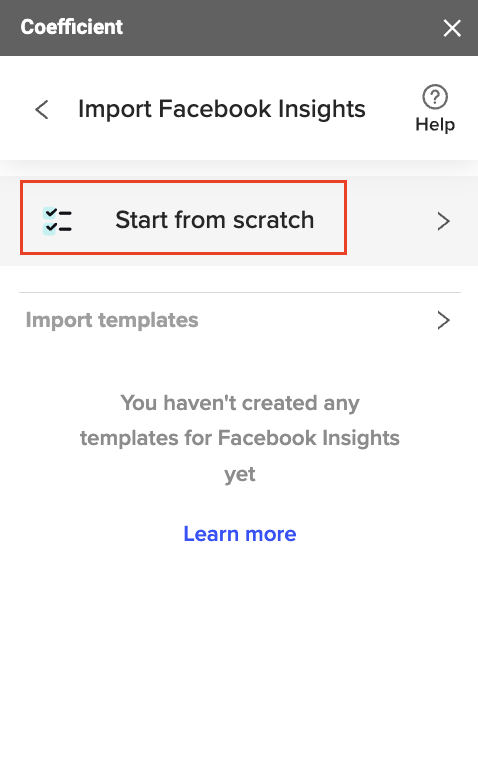Expand Import templates with its right chevron
The width and height of the screenshot is (478, 774).
[443, 320]
